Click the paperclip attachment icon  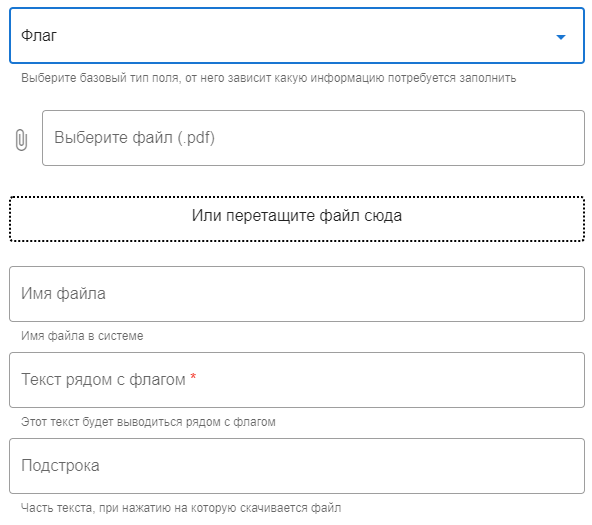[x=22, y=140]
